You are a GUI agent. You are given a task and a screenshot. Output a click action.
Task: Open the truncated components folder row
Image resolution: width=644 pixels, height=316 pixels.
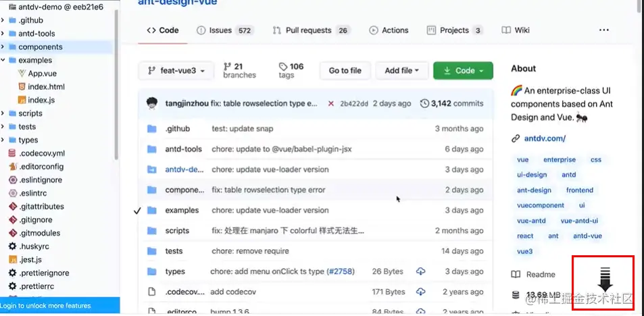[184, 190]
